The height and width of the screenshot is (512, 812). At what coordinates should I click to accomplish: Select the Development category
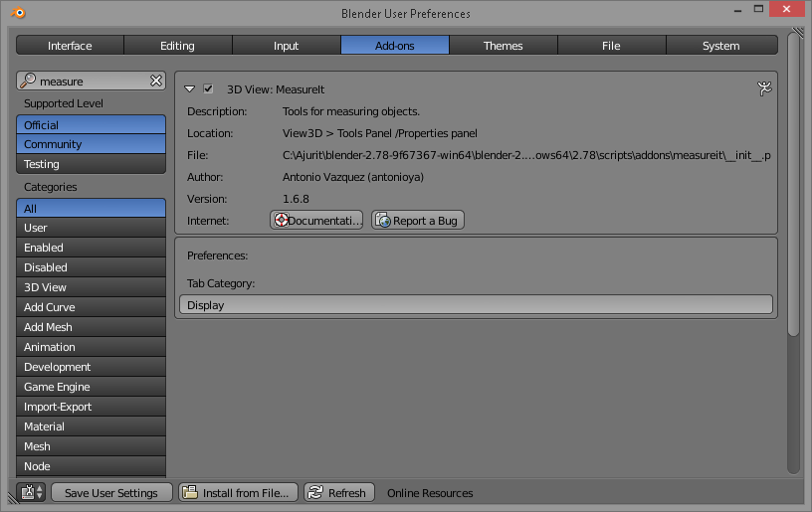pyautogui.click(x=92, y=367)
